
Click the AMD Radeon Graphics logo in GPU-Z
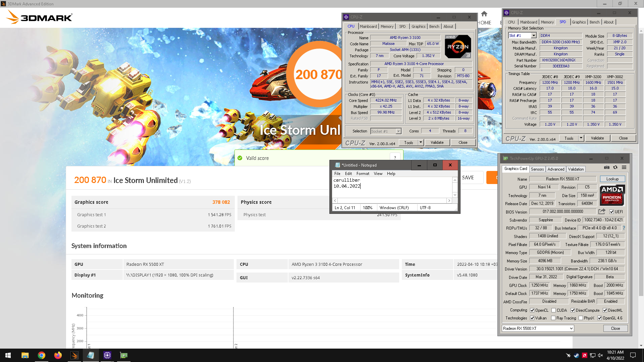pyautogui.click(x=612, y=195)
